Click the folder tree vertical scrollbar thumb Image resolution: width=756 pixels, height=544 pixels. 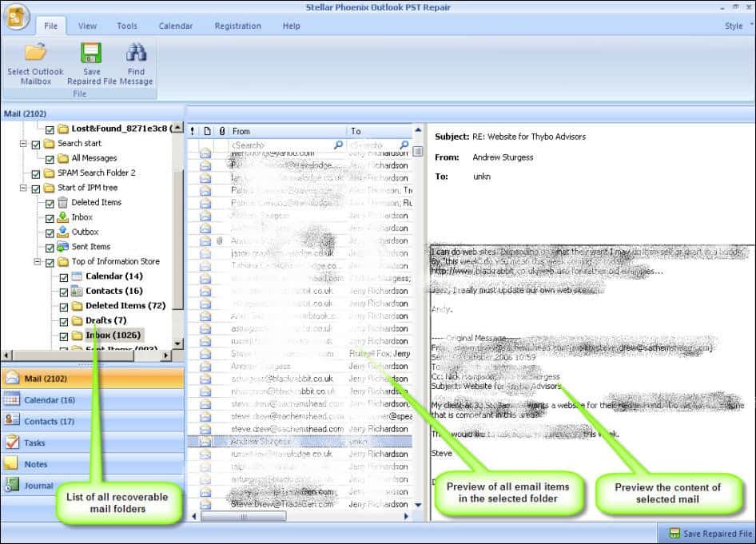178,239
